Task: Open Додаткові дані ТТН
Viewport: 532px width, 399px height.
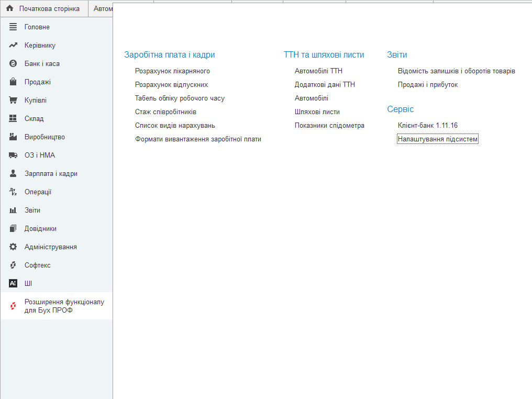Action: point(325,84)
